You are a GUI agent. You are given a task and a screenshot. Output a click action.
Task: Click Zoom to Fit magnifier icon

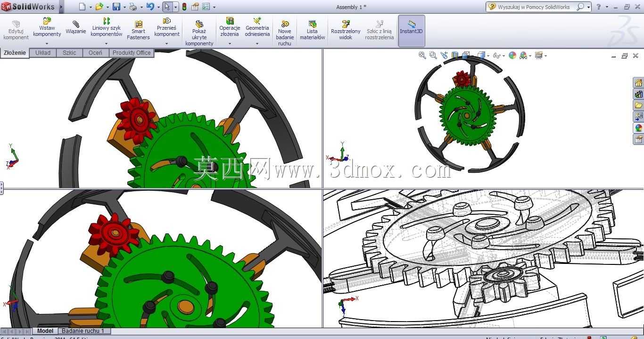422,55
